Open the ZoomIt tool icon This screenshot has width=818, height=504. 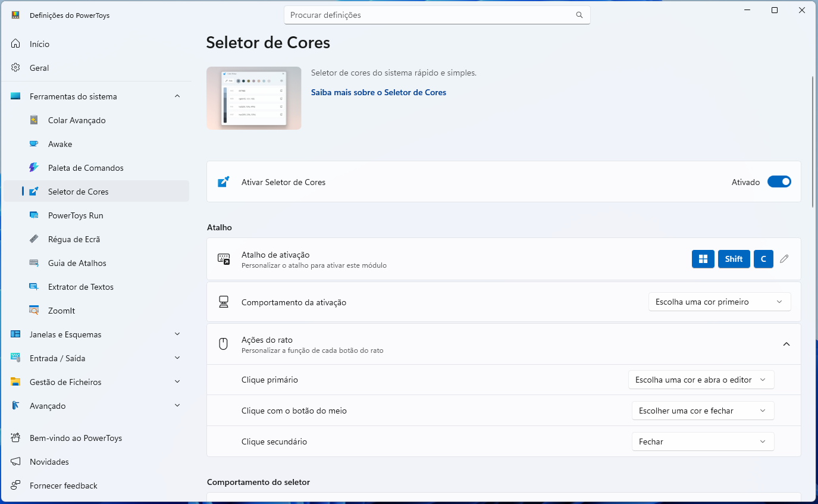pyautogui.click(x=35, y=311)
